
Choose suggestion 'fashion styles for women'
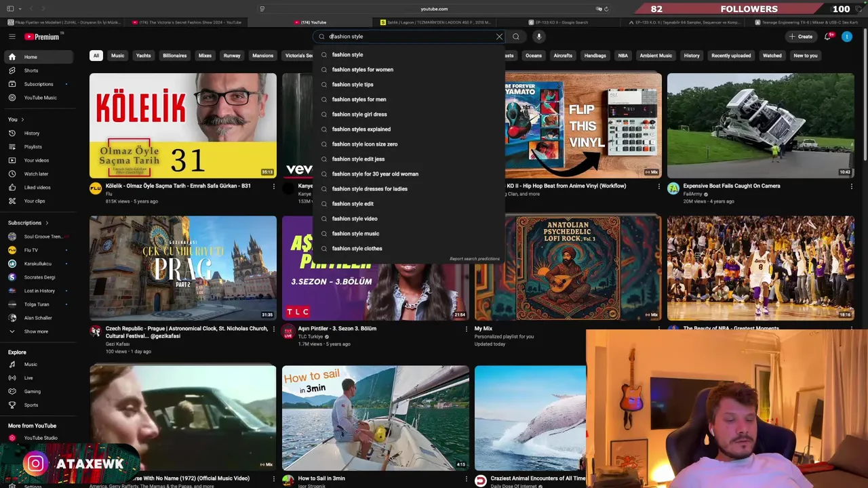[409, 70]
